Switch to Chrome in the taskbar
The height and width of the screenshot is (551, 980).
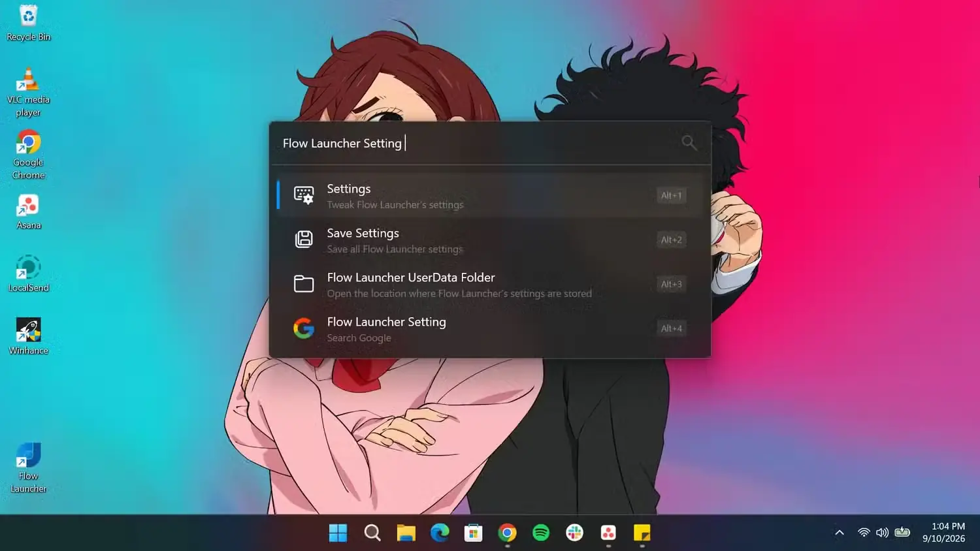click(x=508, y=533)
